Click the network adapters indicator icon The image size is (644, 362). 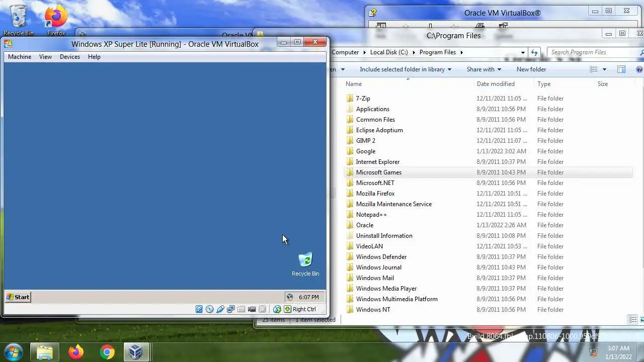[231, 309]
